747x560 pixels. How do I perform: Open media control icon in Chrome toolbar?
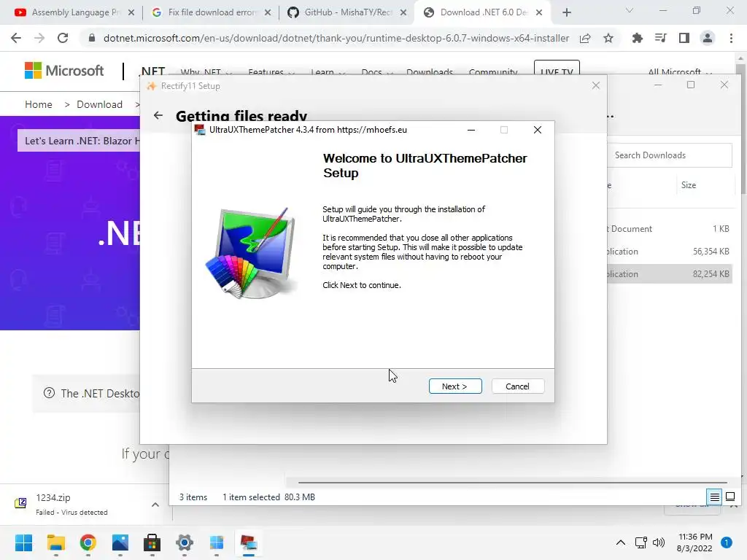tap(660, 38)
